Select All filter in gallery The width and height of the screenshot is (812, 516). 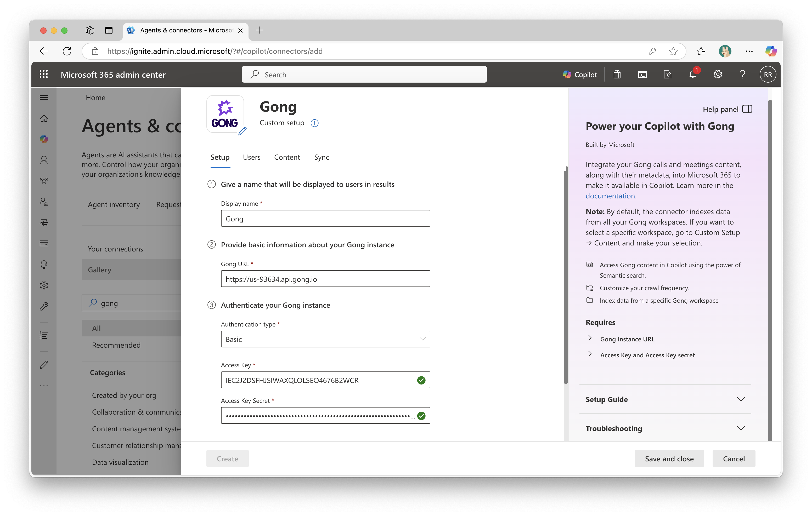131,328
